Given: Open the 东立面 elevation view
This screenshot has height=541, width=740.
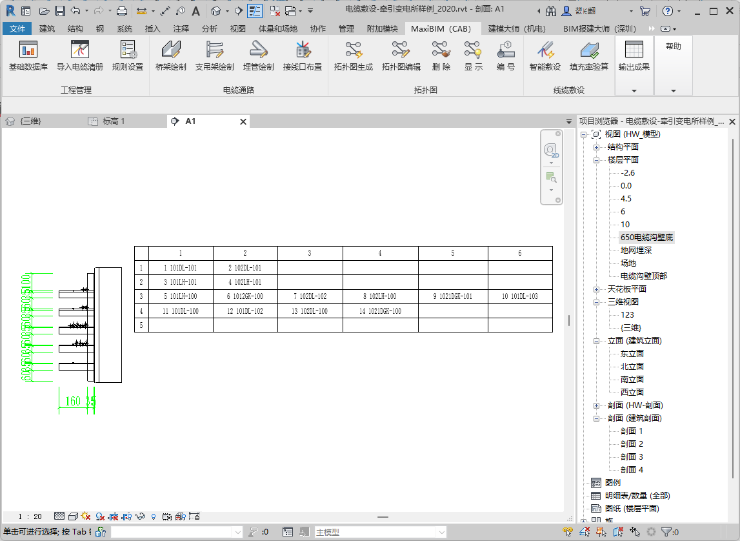Looking at the screenshot, I should tap(632, 353).
